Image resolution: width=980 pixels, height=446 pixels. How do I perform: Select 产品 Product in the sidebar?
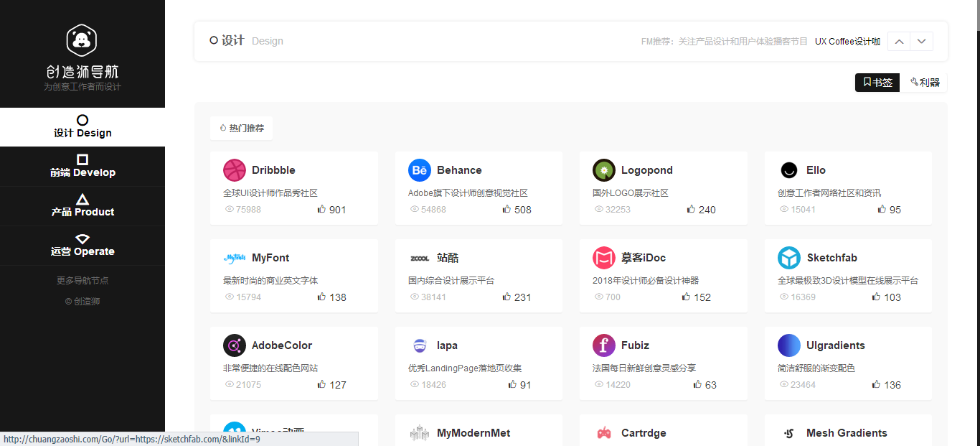83,206
